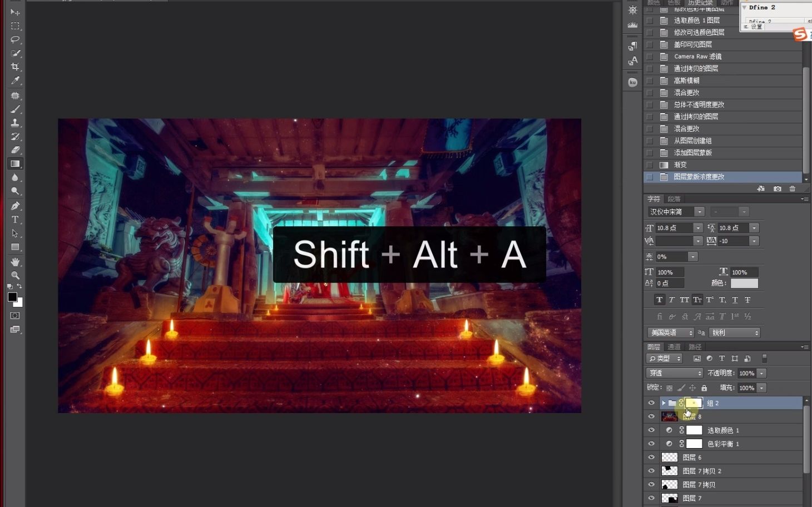The width and height of the screenshot is (812, 507).
Task: Select the Move tool
Action: (x=15, y=12)
